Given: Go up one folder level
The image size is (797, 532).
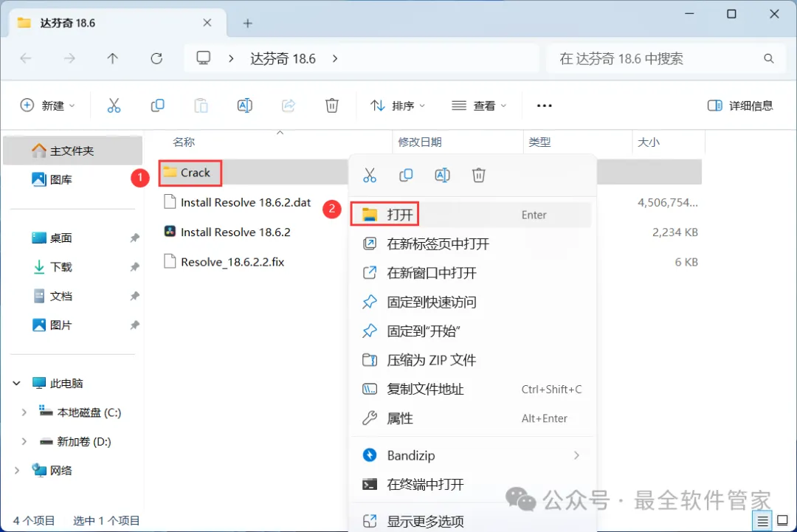Looking at the screenshot, I should point(113,58).
